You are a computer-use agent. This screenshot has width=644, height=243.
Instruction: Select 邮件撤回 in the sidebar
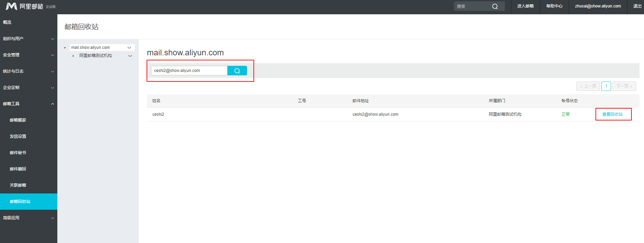tap(18, 169)
